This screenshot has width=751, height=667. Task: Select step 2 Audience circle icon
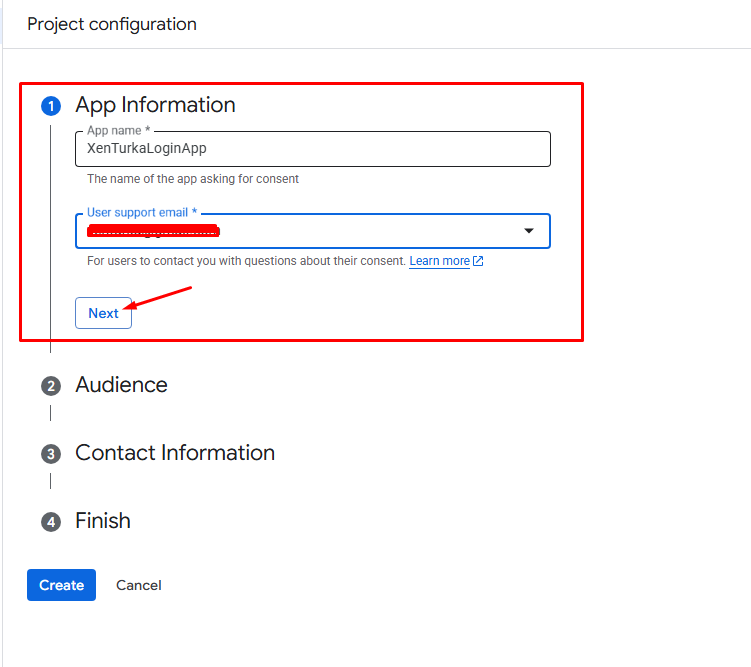tap(51, 386)
